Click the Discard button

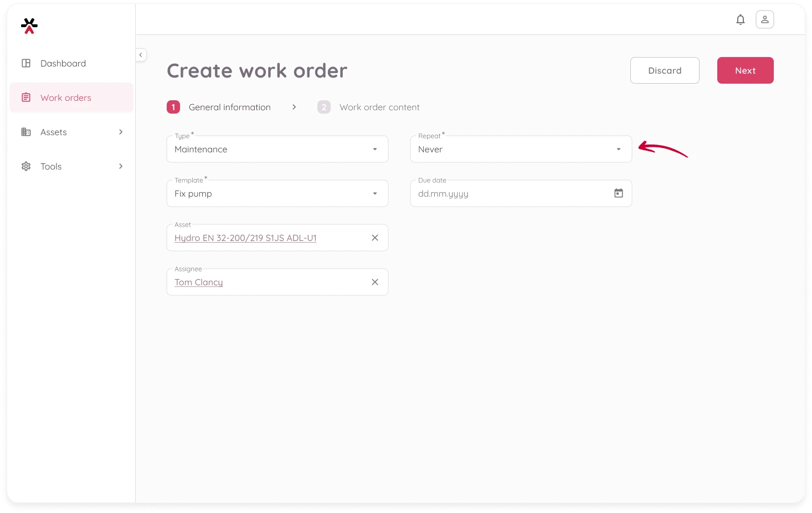[x=664, y=70]
